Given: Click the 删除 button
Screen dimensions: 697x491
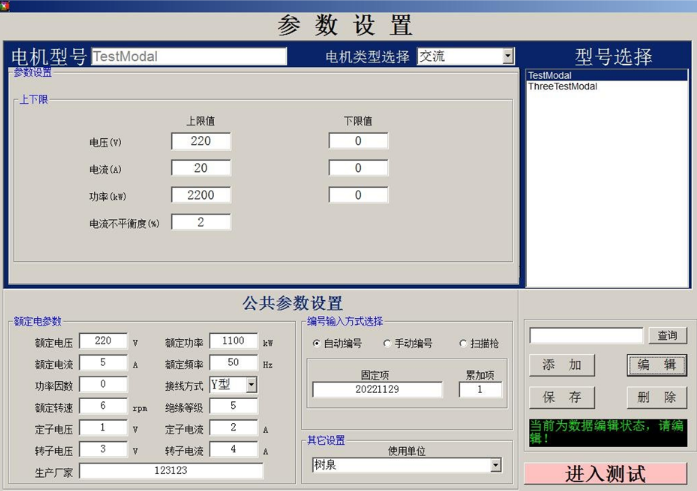Looking at the screenshot, I should (656, 397).
